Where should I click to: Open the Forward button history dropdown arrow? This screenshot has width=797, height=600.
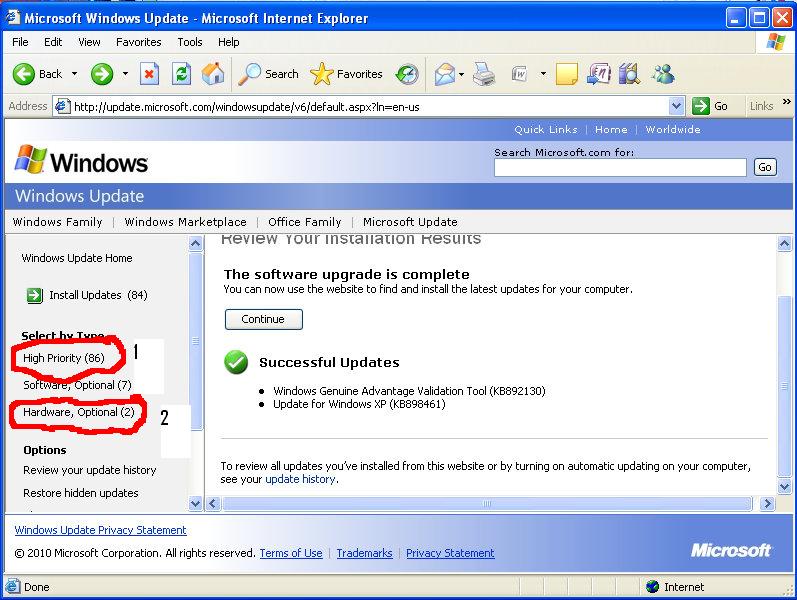(125, 74)
